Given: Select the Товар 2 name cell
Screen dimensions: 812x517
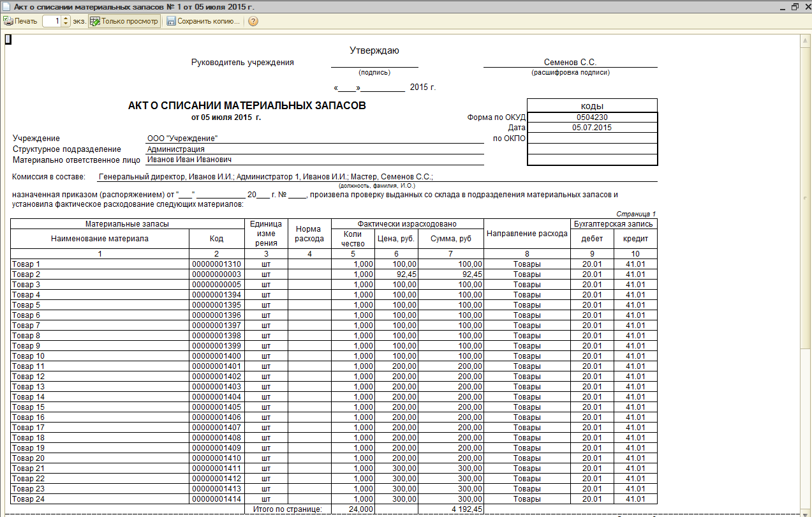Looking at the screenshot, I should click(100, 274).
